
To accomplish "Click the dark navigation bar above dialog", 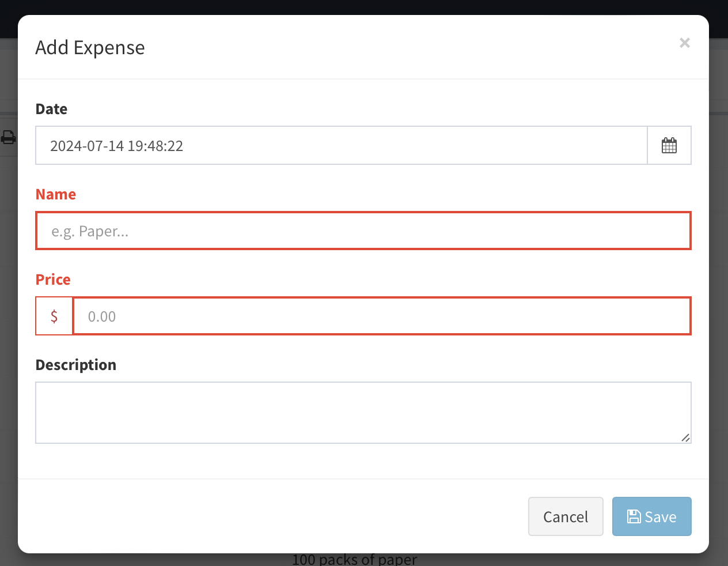I will [364, 7].
